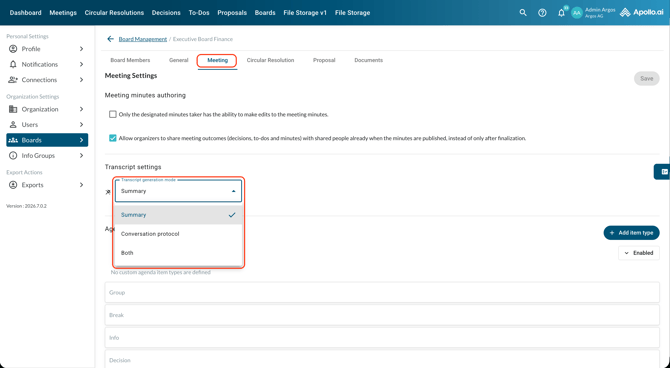Switch to the Circular Resolution tab

(x=270, y=60)
